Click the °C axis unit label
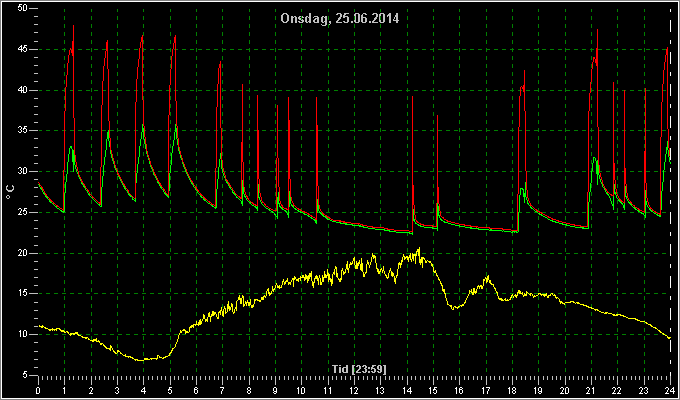The width and height of the screenshot is (680, 400). (x=10, y=192)
